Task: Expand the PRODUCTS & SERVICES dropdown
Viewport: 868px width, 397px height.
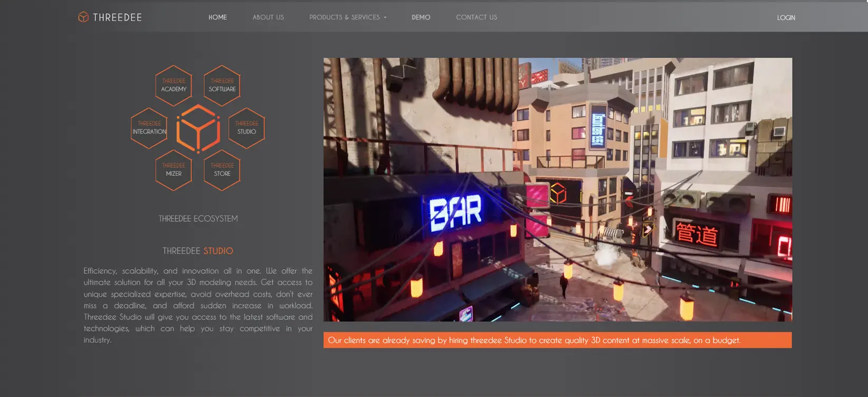Action: [348, 17]
